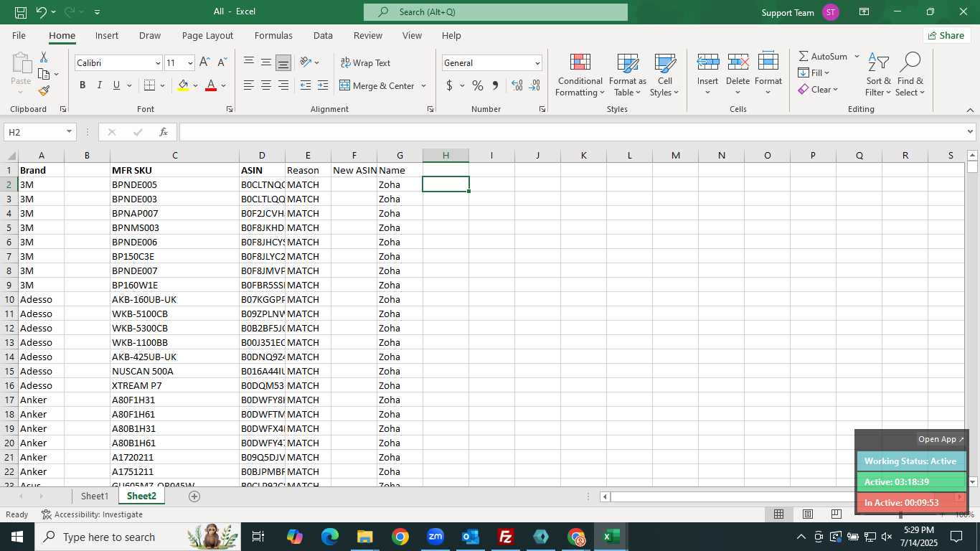
Task: Click the formula bar input
Action: [573, 132]
